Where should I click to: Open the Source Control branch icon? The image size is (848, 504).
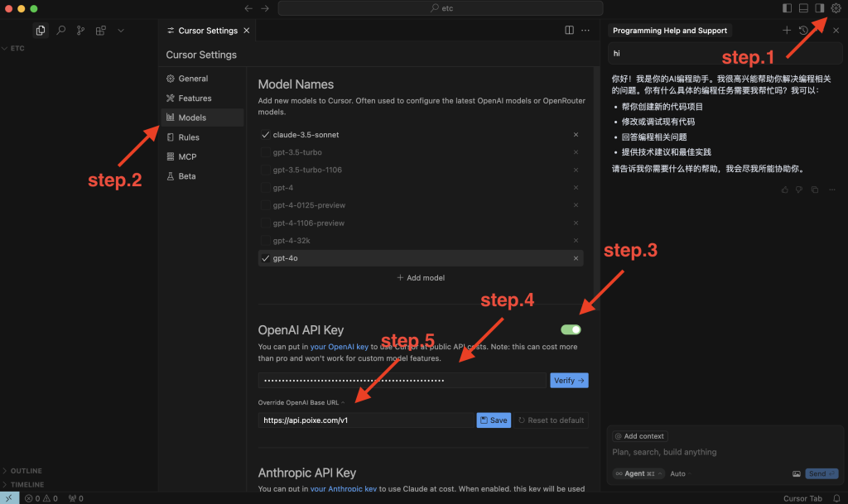pyautogui.click(x=81, y=31)
